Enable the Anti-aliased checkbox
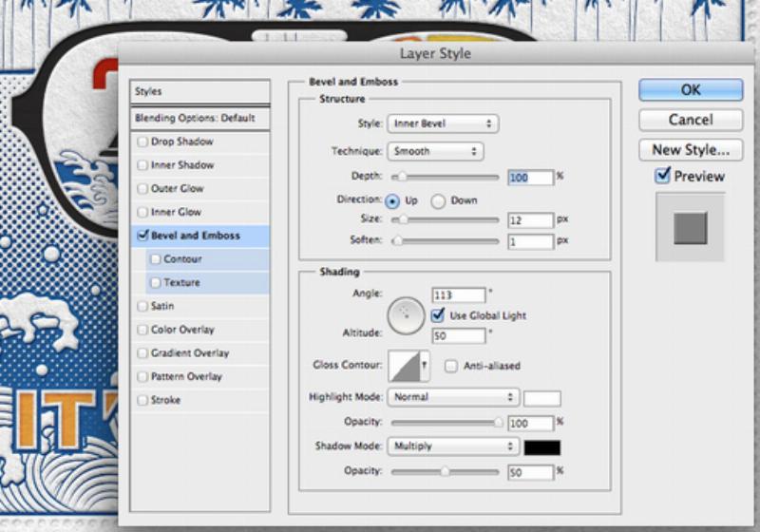This screenshot has width=760, height=532. pyautogui.click(x=451, y=366)
